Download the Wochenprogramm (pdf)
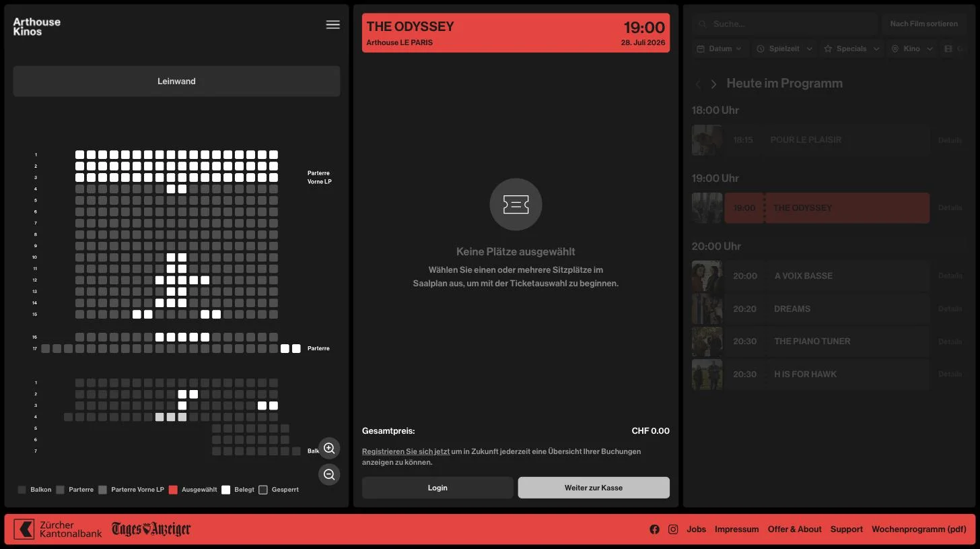This screenshot has height=549, width=980. point(919,529)
